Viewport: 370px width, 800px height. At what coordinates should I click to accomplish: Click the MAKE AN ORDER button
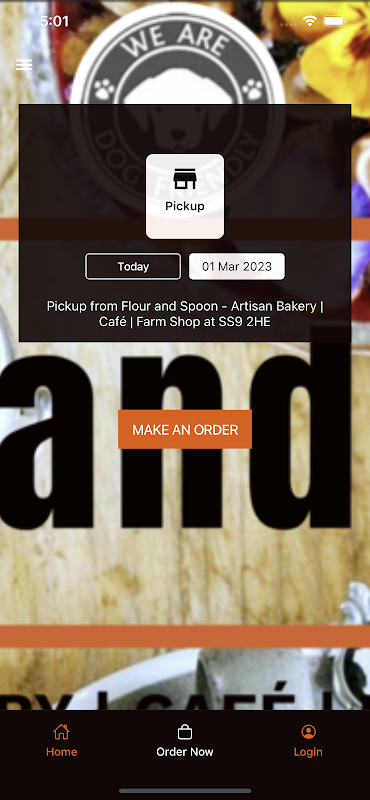click(185, 430)
